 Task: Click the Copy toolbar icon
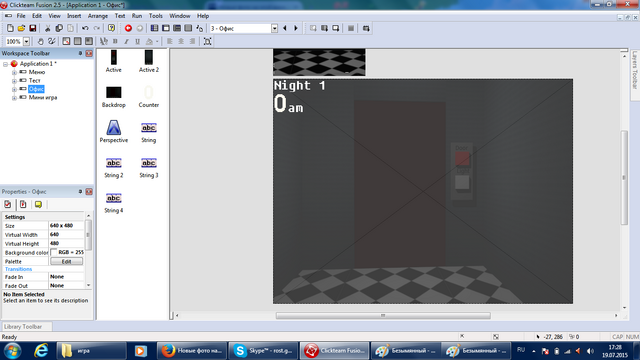[59, 28]
